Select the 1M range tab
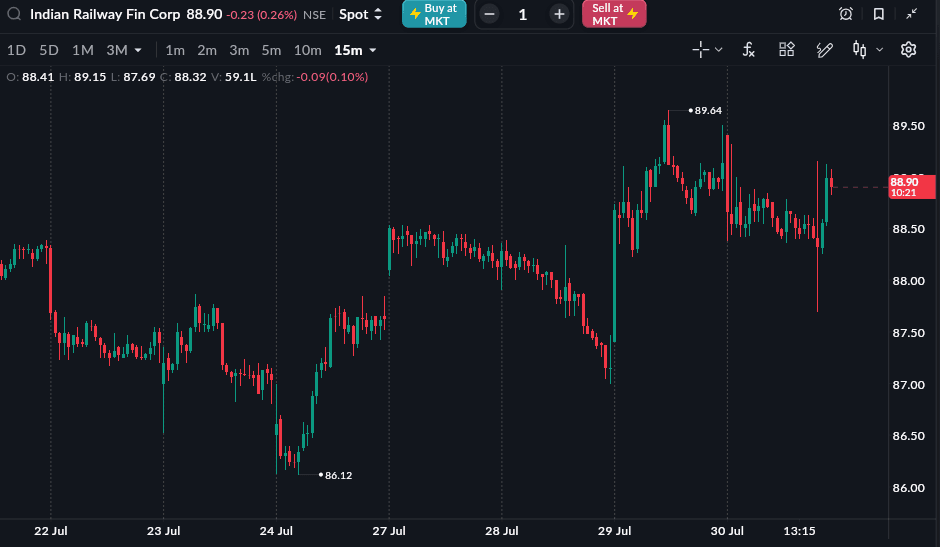The image size is (940, 547). coord(83,50)
